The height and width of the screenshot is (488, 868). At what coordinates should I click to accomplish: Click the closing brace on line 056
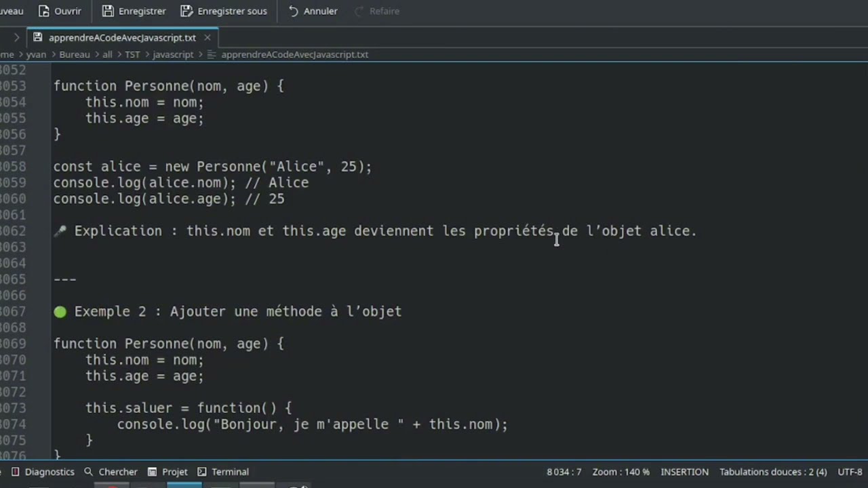point(58,134)
